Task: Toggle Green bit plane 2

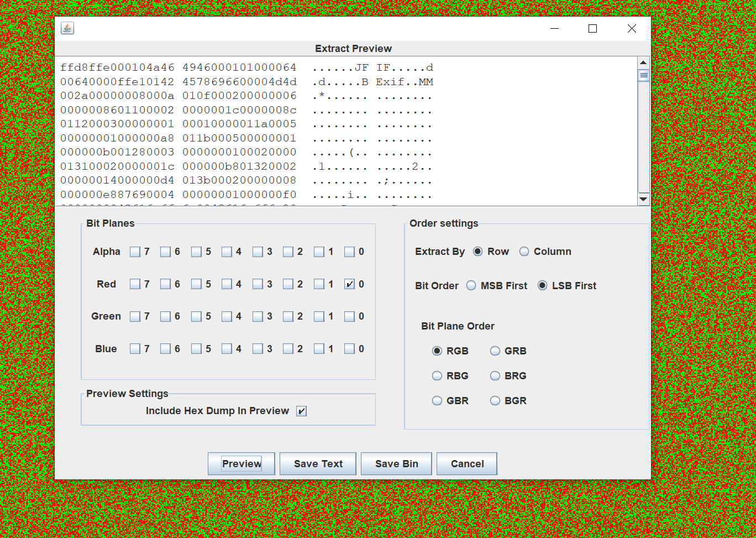Action: coord(288,317)
